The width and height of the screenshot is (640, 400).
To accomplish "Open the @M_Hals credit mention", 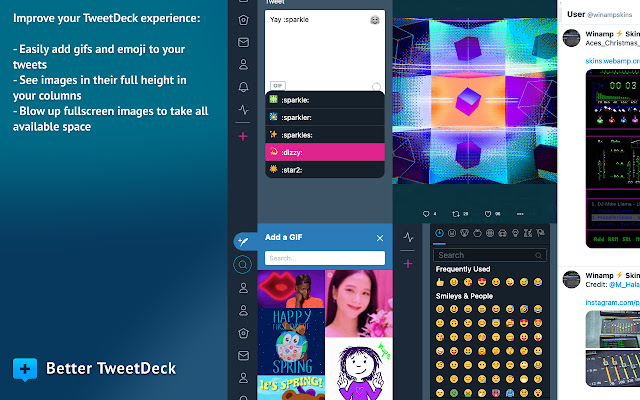I will 624,284.
